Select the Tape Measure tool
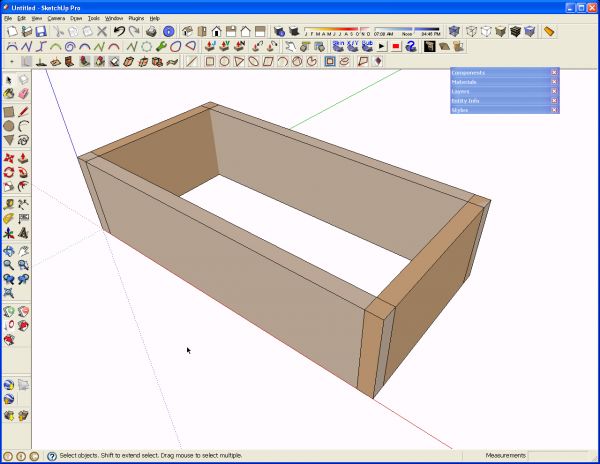Image resolution: width=600 pixels, height=464 pixels. tap(9, 204)
